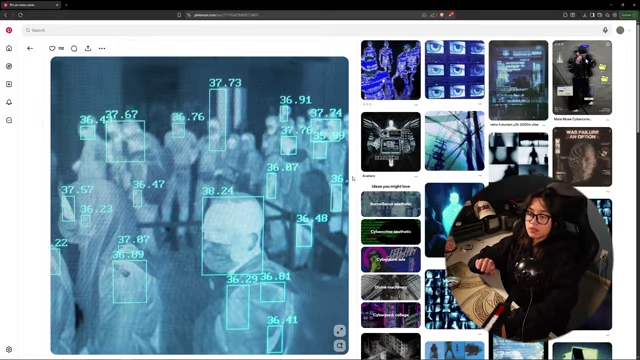Open the profile avatar at top right
The image size is (640, 360).
coord(620,30)
